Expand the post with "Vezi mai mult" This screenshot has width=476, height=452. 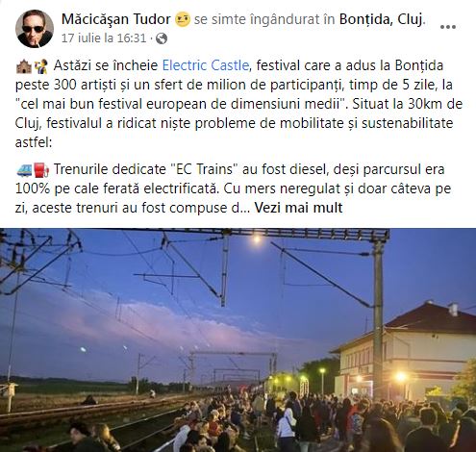(x=298, y=208)
